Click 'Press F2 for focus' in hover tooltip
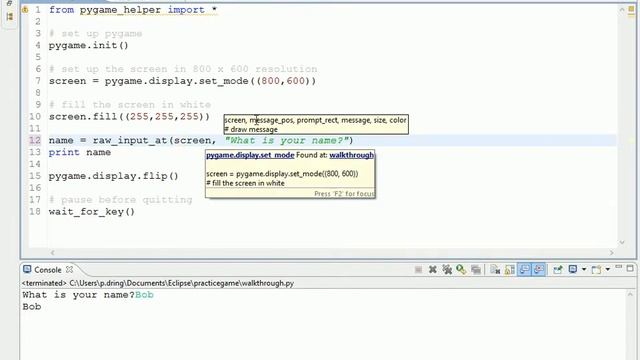640x360 pixels. tap(344, 194)
